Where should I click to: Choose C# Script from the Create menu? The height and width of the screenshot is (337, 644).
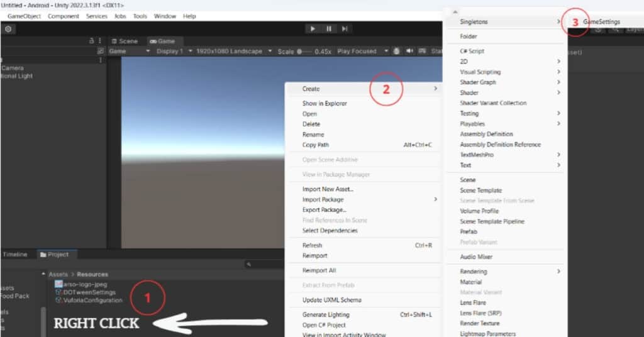pyautogui.click(x=472, y=51)
